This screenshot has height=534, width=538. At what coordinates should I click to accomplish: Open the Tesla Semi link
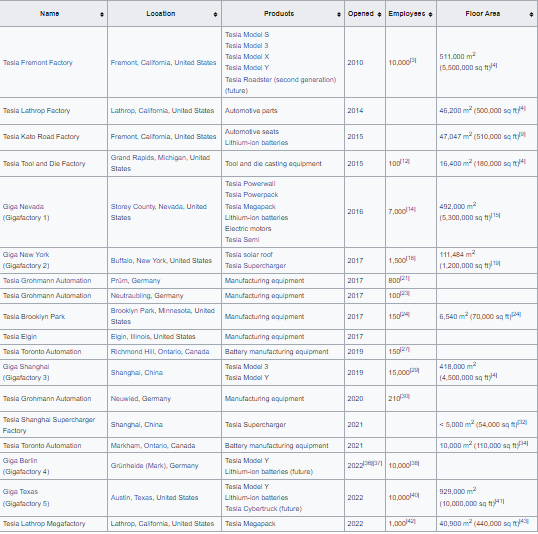pos(242,240)
